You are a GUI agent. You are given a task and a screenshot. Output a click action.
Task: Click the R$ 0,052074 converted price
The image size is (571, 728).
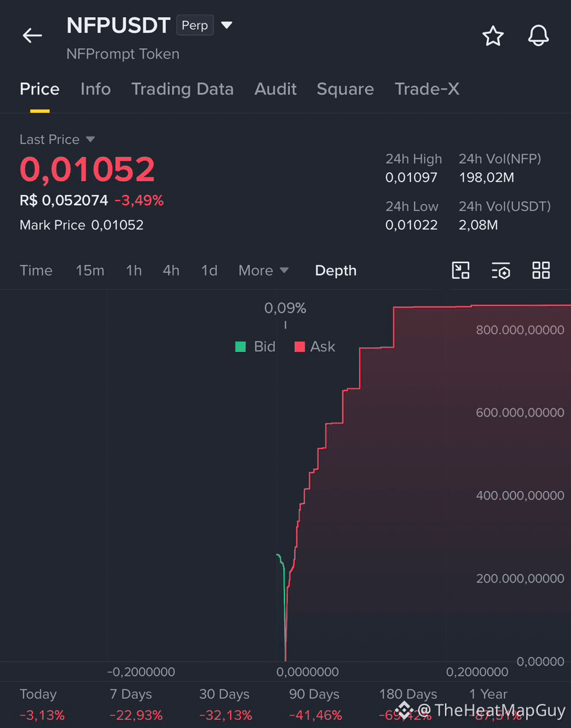click(63, 200)
